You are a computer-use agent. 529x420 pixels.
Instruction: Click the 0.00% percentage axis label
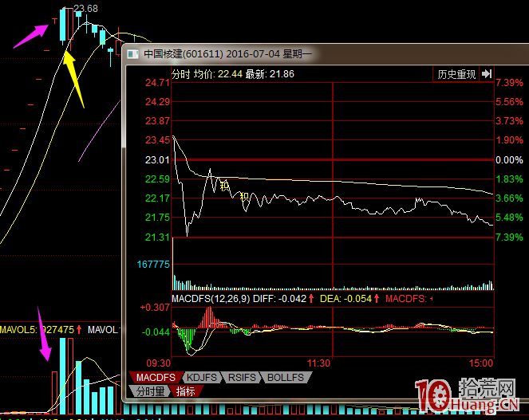coord(509,159)
